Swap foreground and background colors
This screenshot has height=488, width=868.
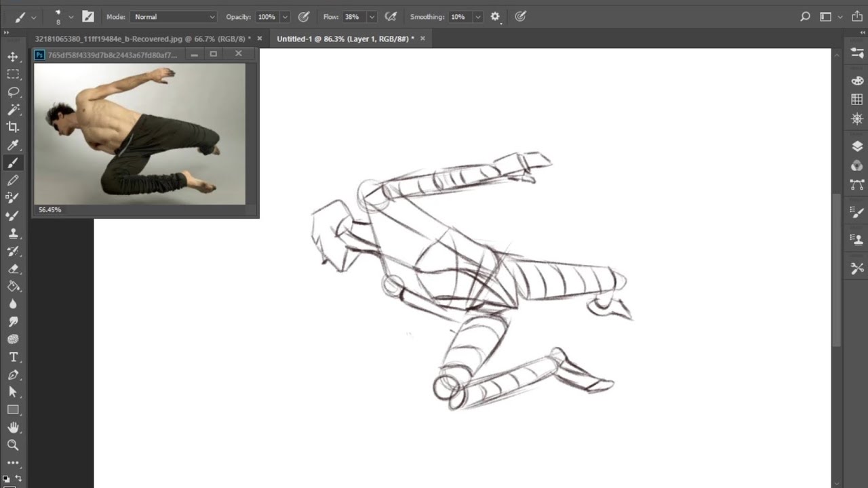tap(18, 478)
